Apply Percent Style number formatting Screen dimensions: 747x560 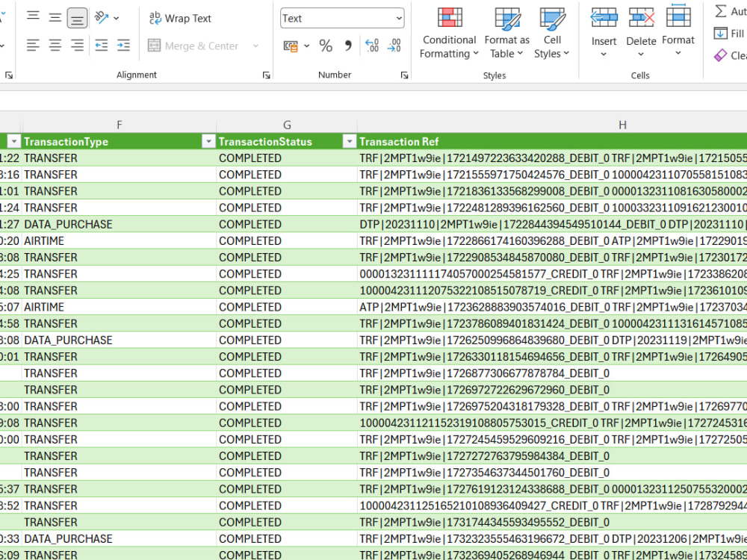point(326,46)
